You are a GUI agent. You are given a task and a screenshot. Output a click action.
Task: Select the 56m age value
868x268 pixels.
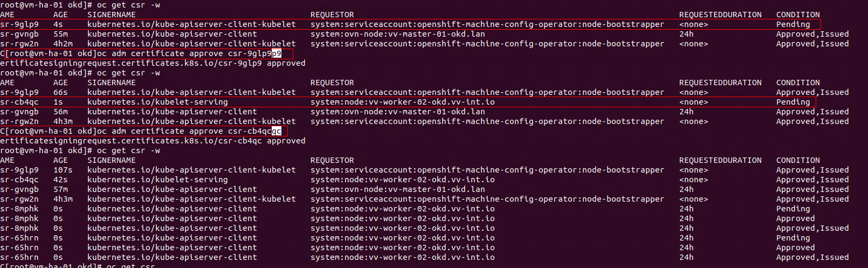(60, 112)
